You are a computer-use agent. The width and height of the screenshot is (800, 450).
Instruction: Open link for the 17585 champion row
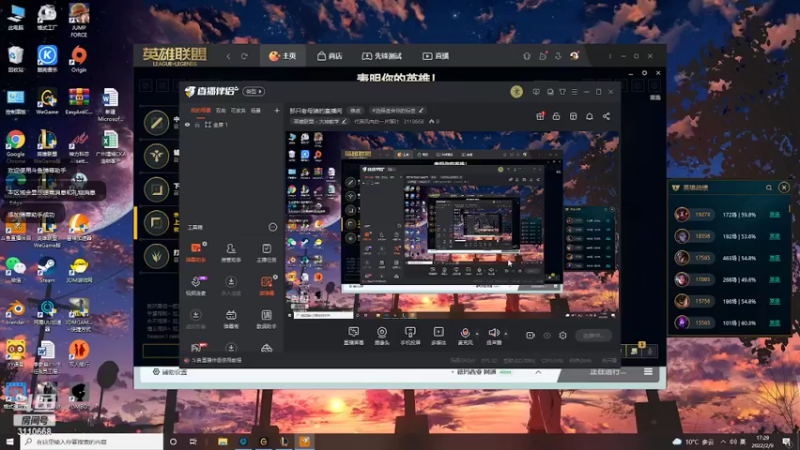tap(774, 258)
